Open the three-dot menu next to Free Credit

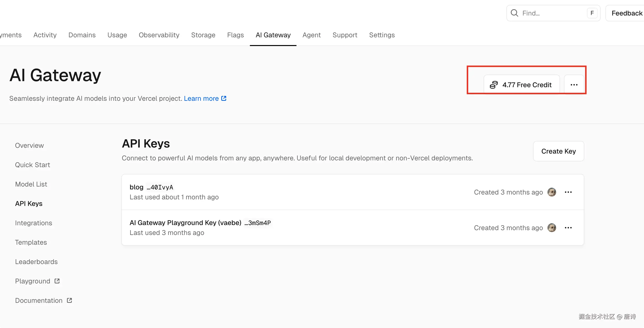click(574, 85)
